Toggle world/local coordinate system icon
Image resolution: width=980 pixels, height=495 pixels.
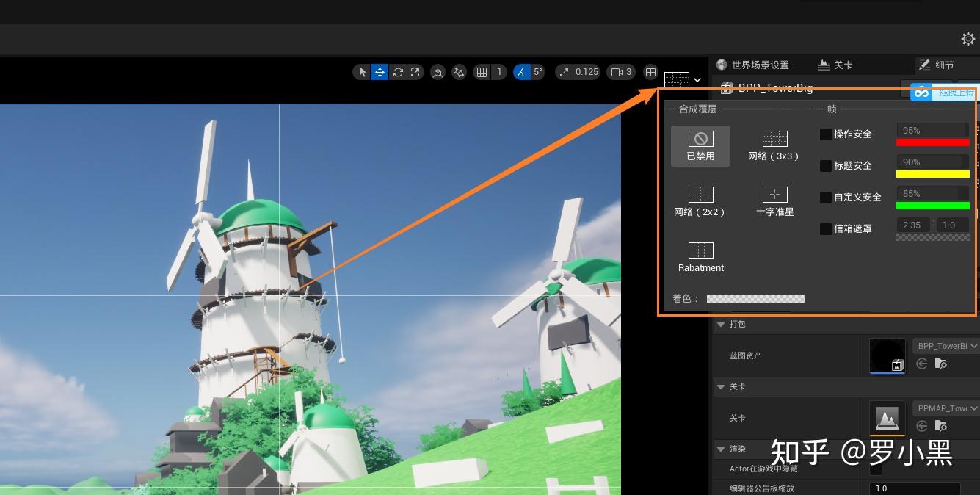point(438,72)
